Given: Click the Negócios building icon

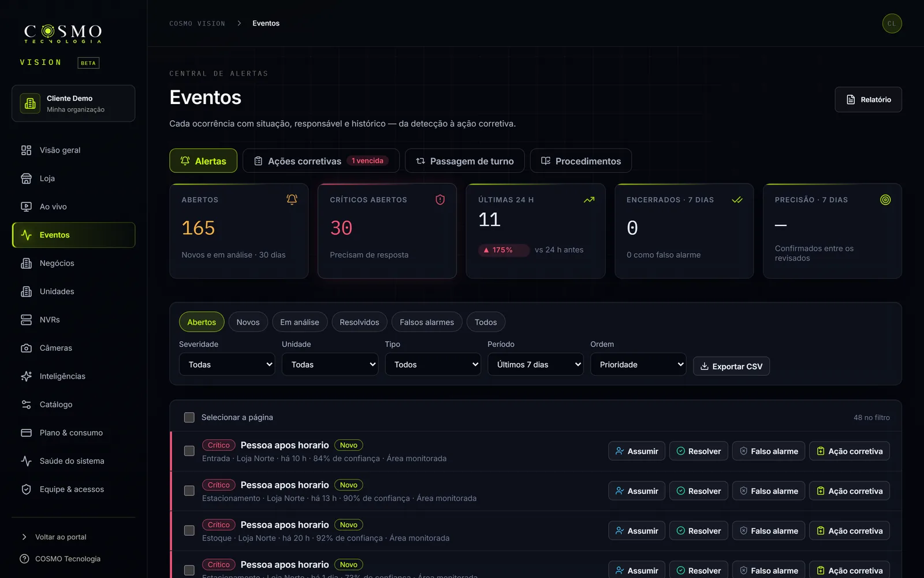Looking at the screenshot, I should click(x=26, y=264).
